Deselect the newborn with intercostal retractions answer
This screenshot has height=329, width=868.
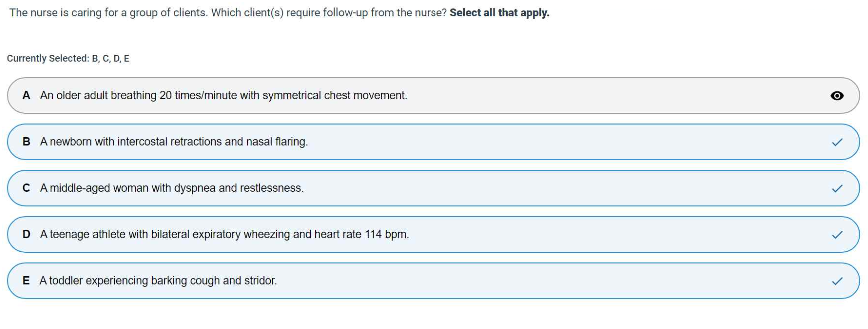pos(174,142)
